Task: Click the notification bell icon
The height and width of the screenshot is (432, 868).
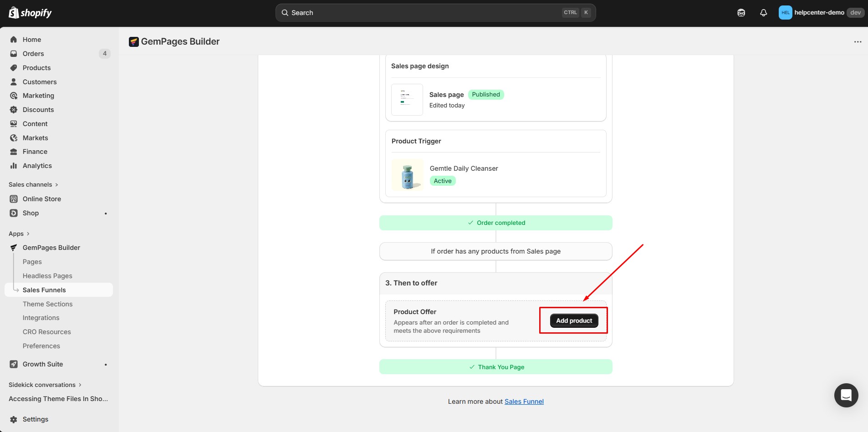Action: coord(763,12)
